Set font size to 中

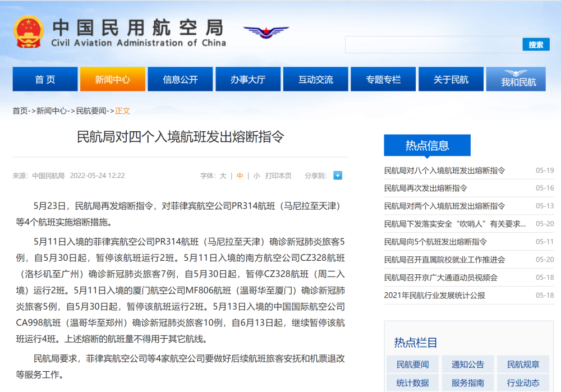240,176
